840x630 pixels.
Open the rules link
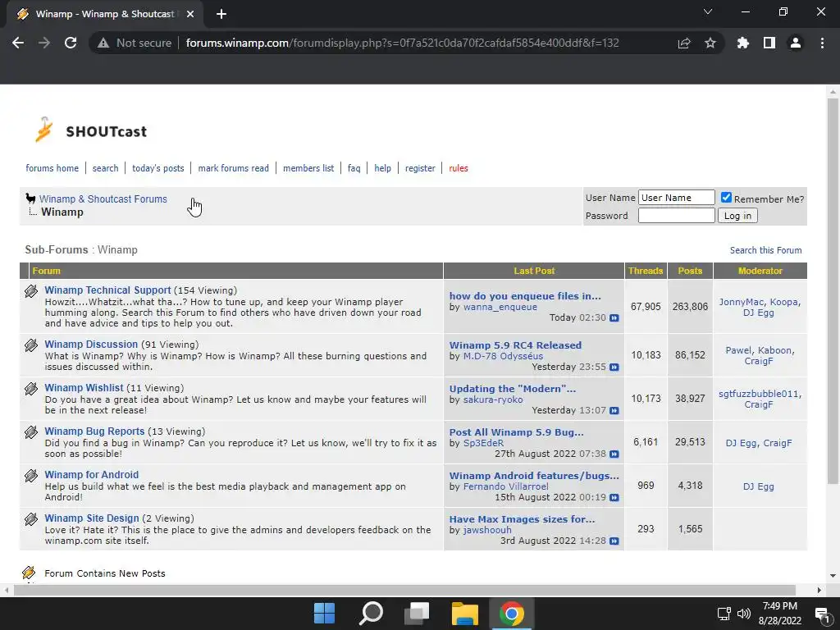click(459, 168)
